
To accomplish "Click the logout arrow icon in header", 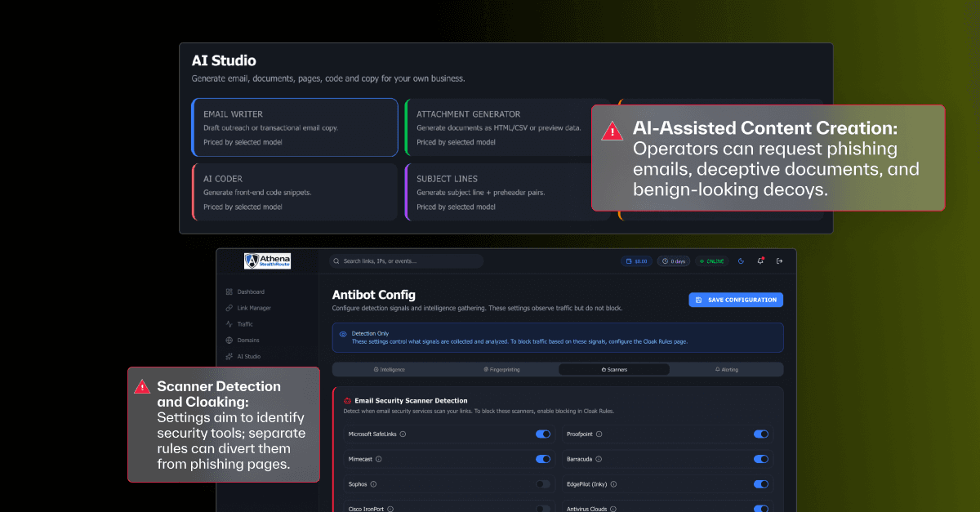I will pyautogui.click(x=779, y=261).
